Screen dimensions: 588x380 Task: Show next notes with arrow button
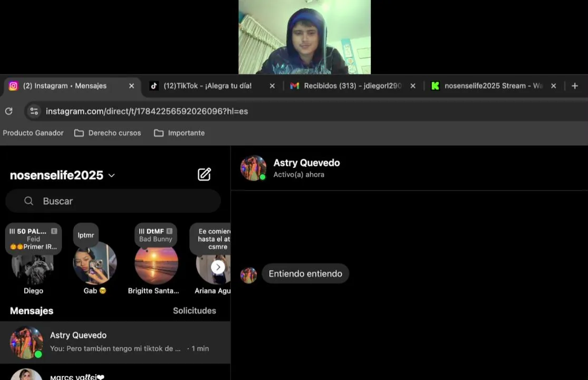point(218,267)
